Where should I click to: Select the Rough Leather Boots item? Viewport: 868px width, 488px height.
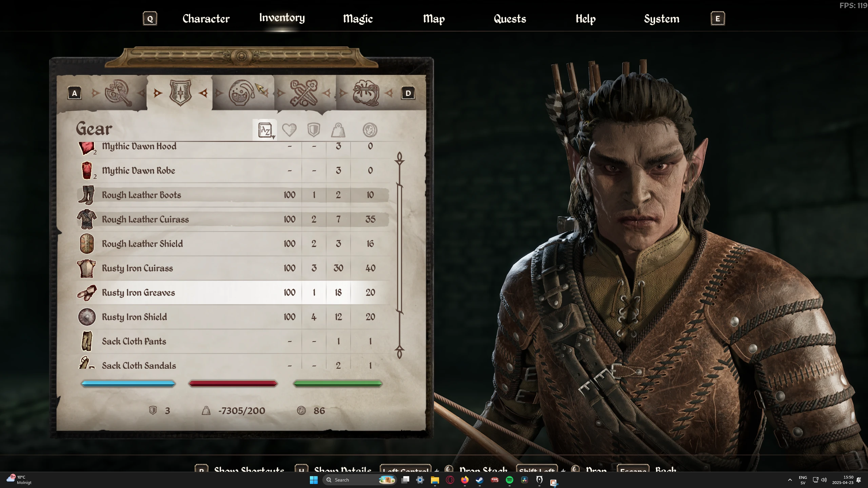coord(233,195)
